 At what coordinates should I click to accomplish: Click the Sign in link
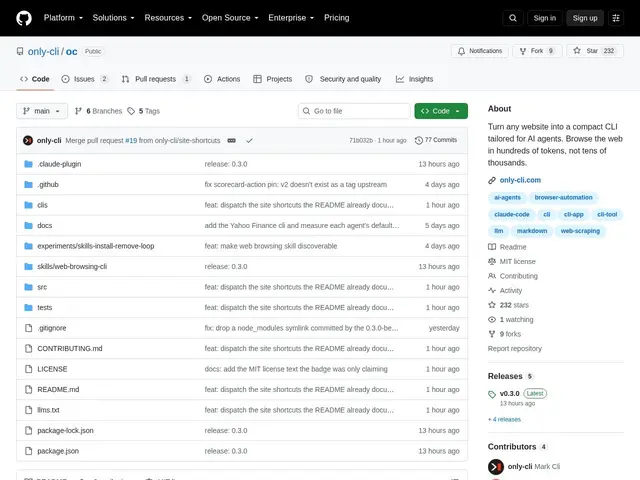[x=544, y=18]
